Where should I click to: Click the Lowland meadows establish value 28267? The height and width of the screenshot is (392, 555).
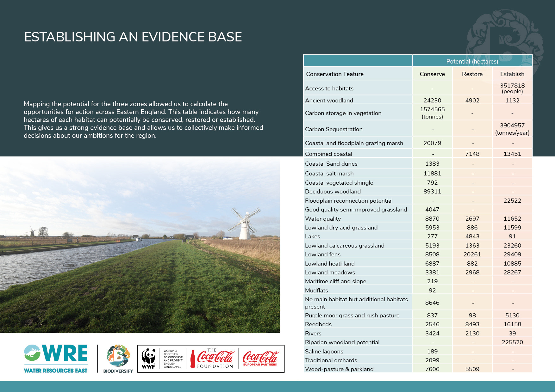click(x=512, y=273)
